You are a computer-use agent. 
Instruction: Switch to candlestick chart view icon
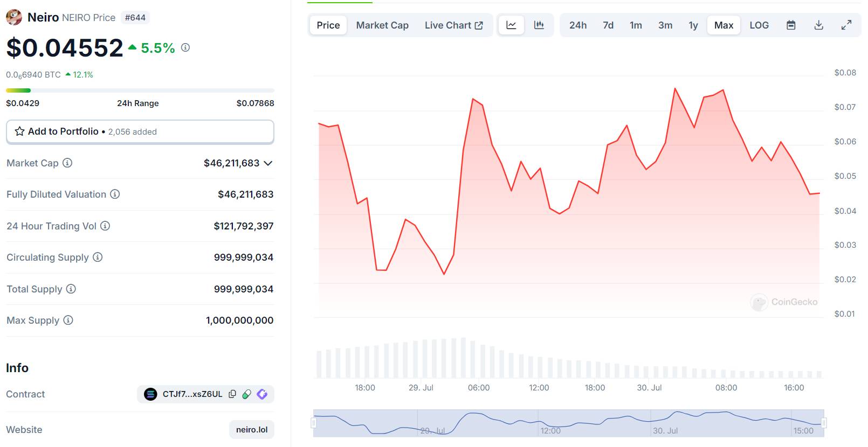pos(539,25)
